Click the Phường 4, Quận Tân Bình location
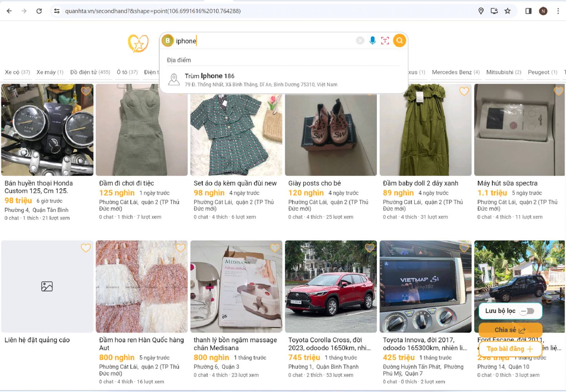Image resolution: width=566 pixels, height=392 pixels. (x=36, y=210)
